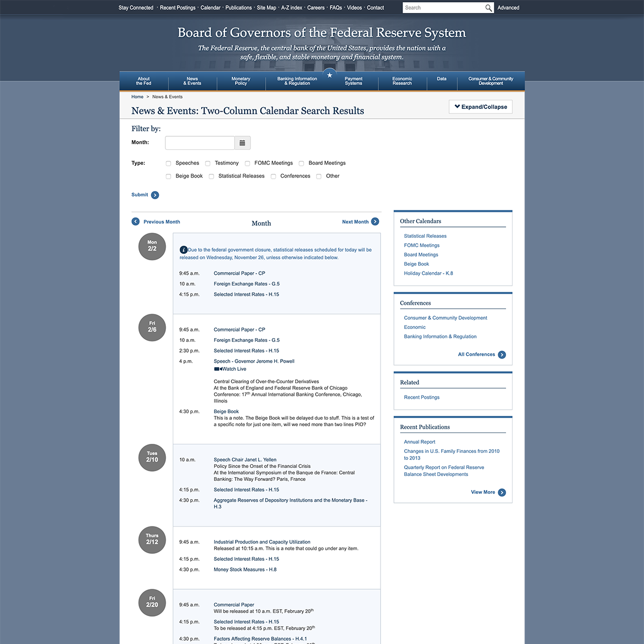Toggle the Expand/Collapse button
This screenshot has width=644, height=644.
(481, 107)
